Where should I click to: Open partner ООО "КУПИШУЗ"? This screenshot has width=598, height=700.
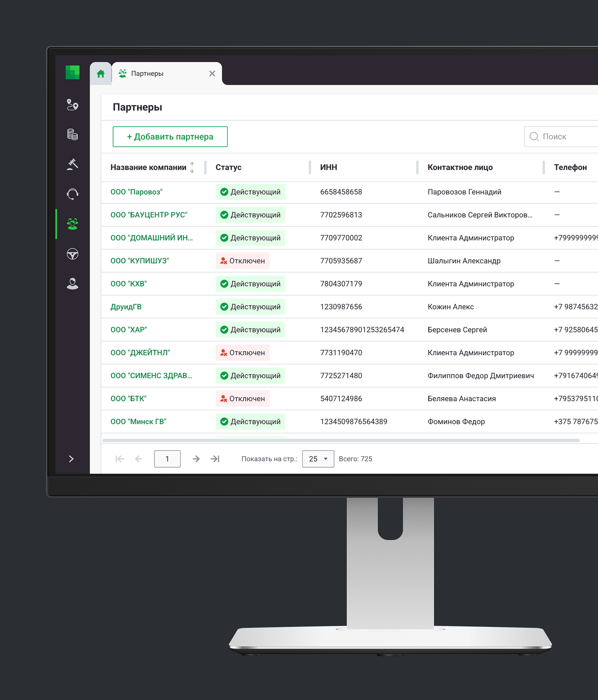click(x=140, y=261)
